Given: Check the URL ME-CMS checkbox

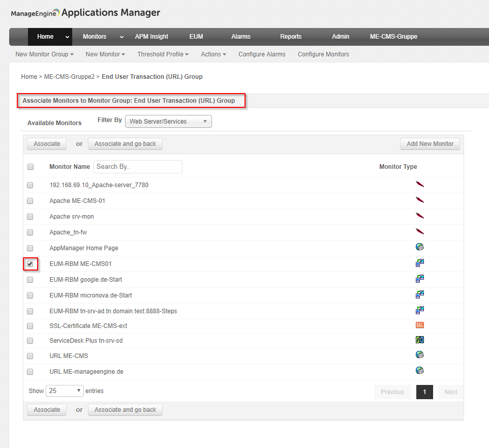Looking at the screenshot, I should [x=30, y=355].
